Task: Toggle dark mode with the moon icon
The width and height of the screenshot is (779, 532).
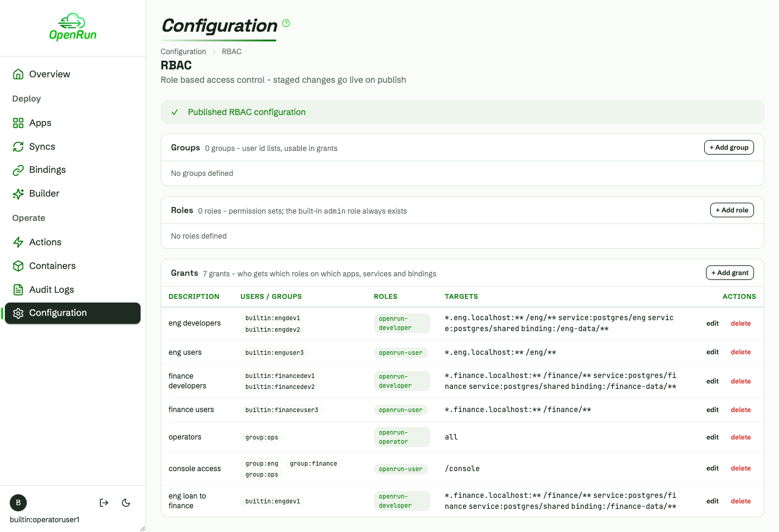Action: [126, 503]
